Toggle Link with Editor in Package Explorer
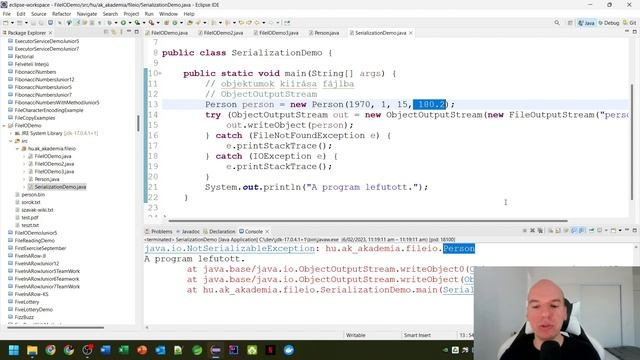 113,32
